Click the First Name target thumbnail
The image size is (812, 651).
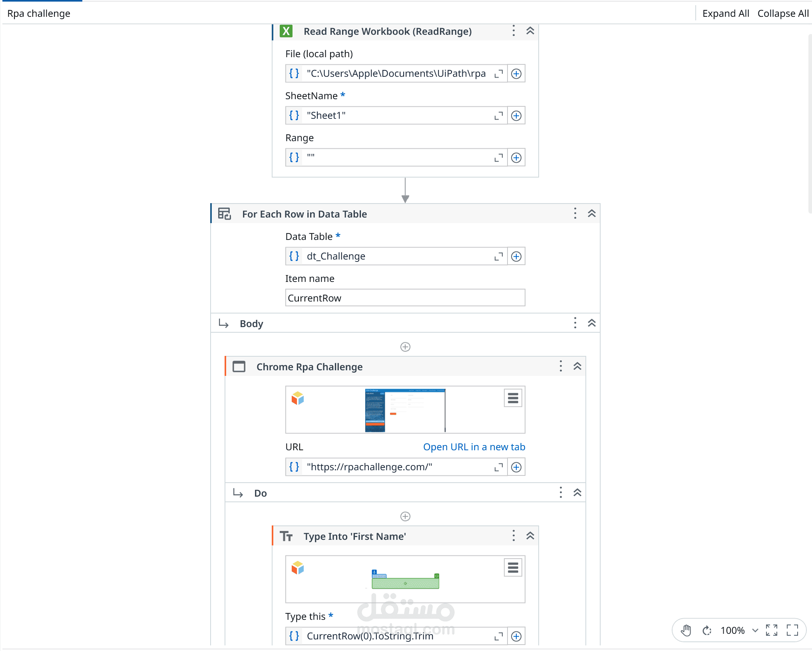(x=405, y=579)
